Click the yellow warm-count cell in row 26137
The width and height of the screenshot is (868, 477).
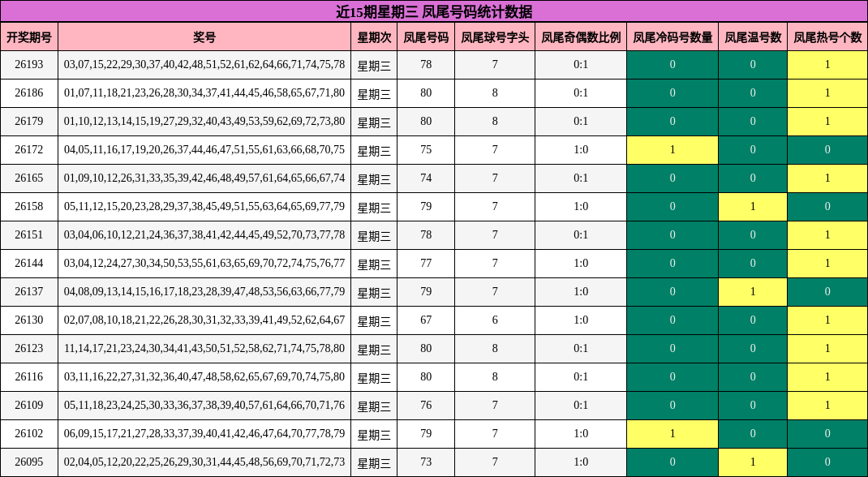click(753, 291)
